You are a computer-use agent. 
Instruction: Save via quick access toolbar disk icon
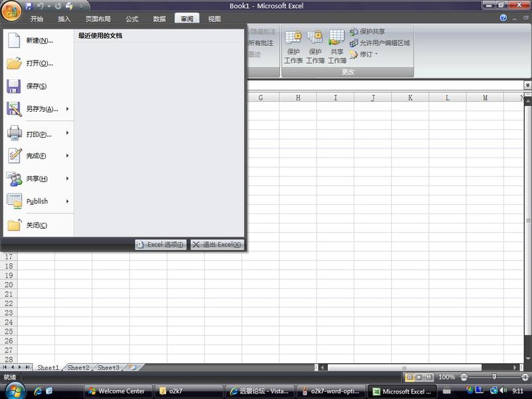click(29, 6)
